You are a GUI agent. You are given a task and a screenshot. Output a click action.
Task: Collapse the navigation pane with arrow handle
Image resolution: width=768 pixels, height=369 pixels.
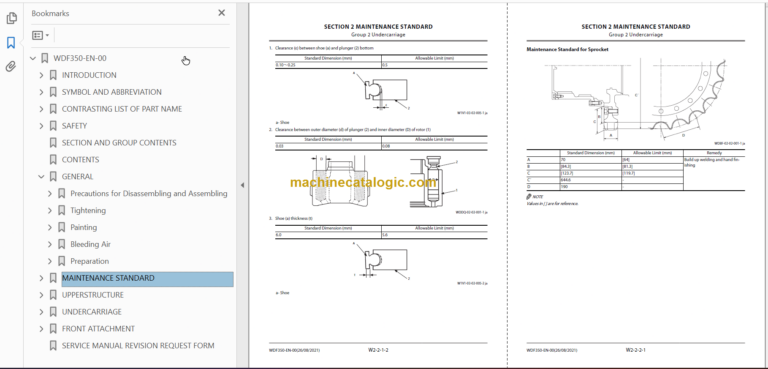(x=242, y=185)
